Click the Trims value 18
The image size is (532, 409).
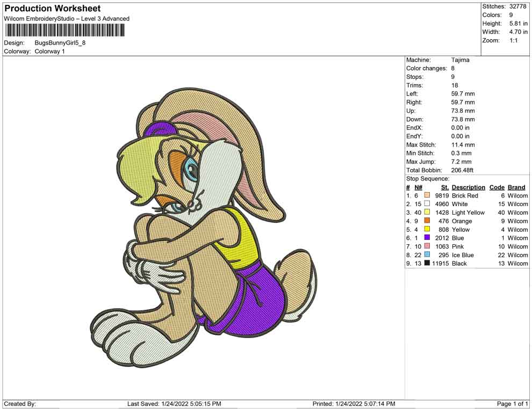coord(455,85)
